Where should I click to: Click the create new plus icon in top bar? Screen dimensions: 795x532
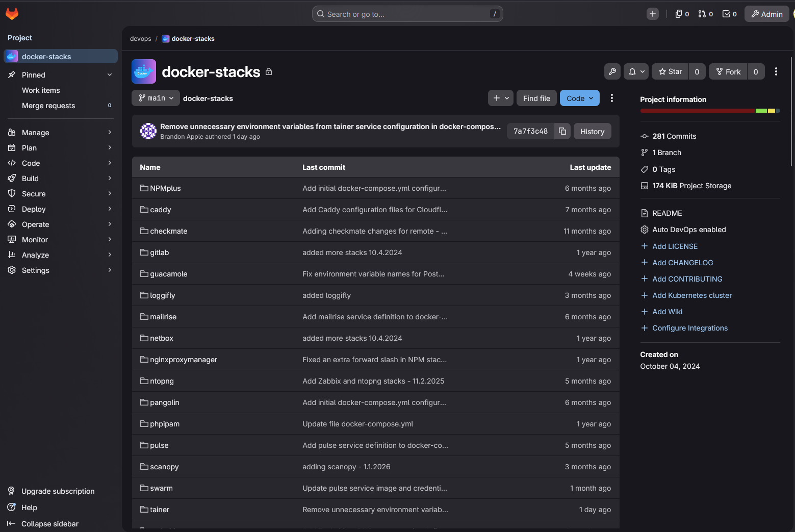tap(653, 14)
